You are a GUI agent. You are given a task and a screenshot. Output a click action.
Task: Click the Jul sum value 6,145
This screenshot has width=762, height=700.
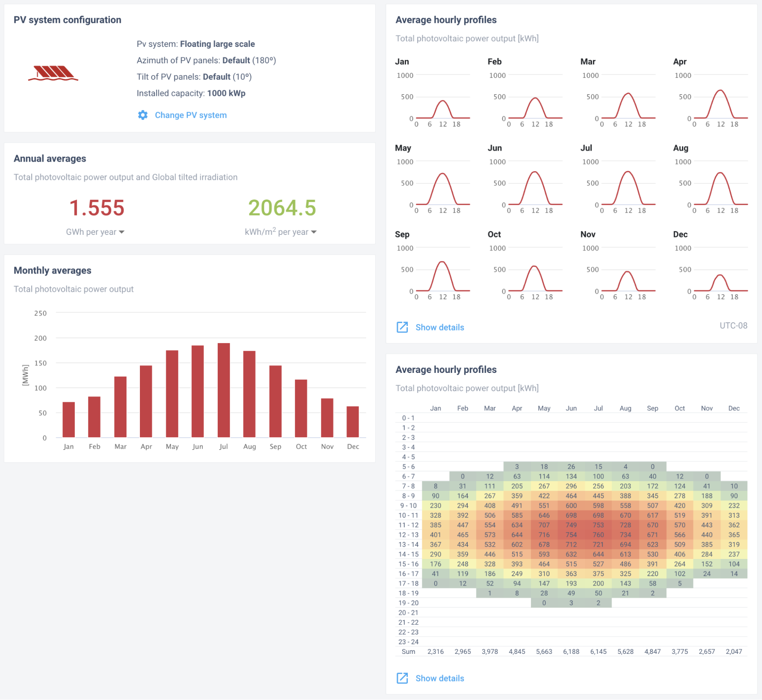(598, 652)
